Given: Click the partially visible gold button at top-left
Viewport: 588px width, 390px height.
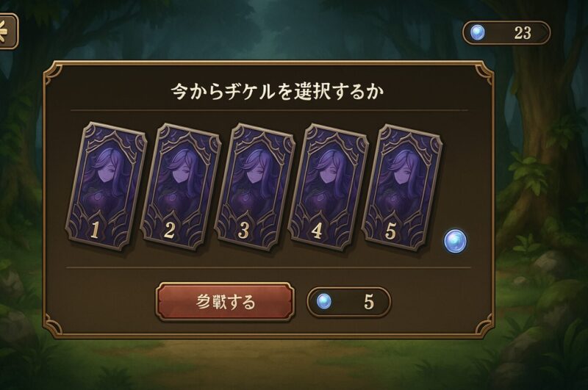Looking at the screenshot, I should coord(8,31).
